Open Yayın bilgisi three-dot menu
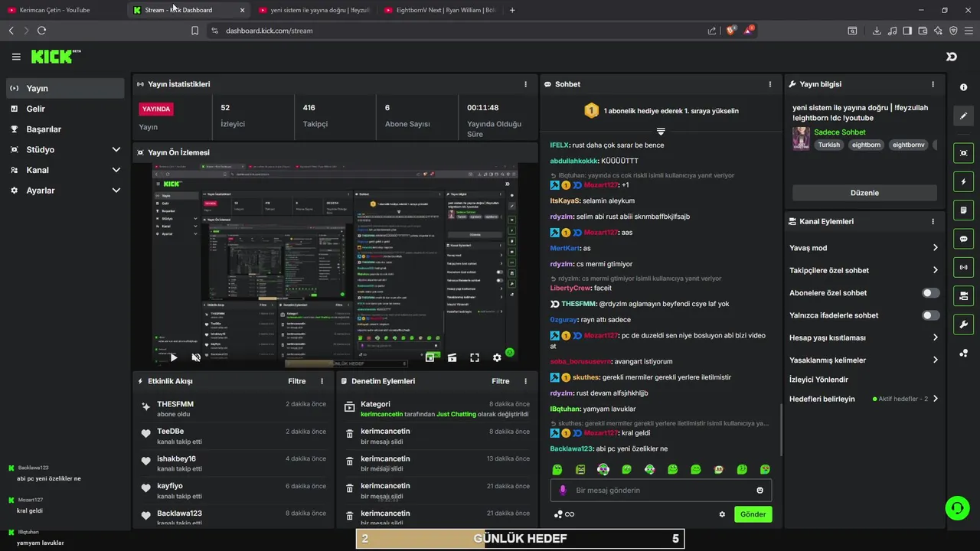Screen dimensions: 980x551 click(933, 84)
